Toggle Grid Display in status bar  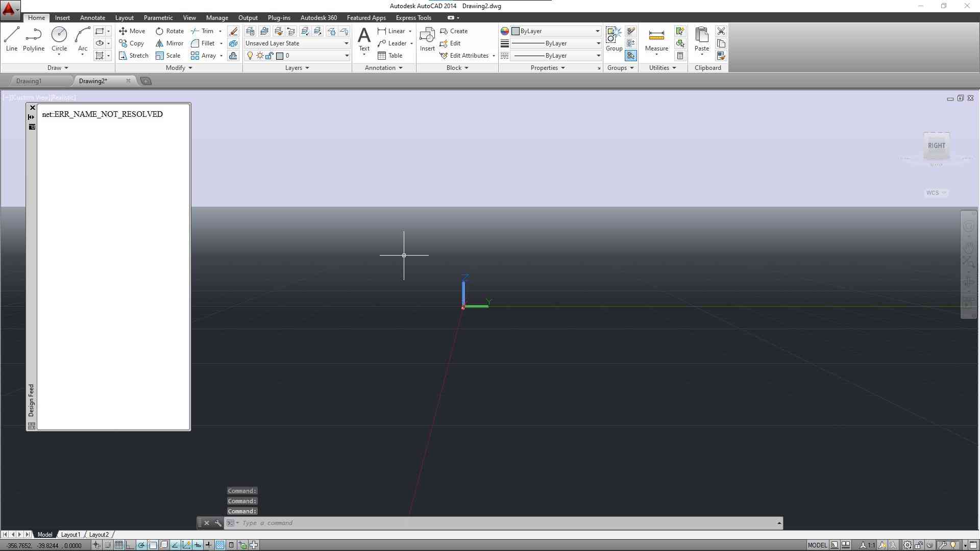118,545
